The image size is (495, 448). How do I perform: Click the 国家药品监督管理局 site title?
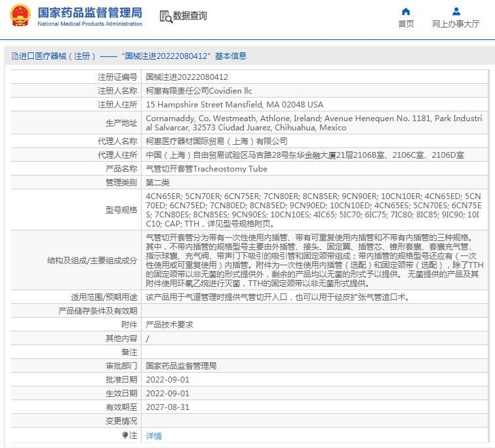click(89, 12)
